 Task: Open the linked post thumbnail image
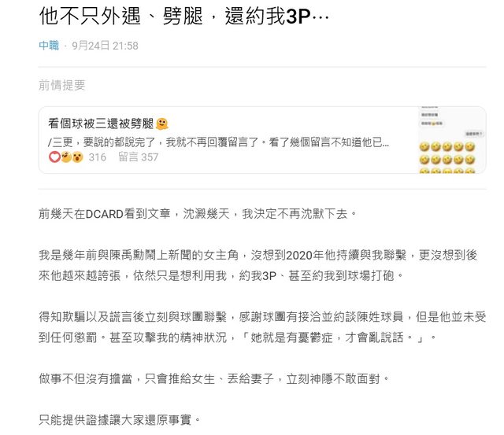(x=451, y=140)
